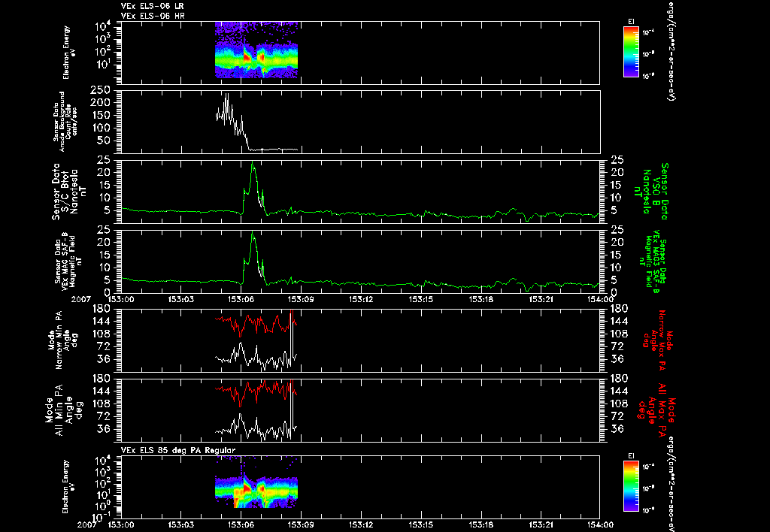Select the color bar beside the 85 deg PA spectrogram
This screenshot has height=532, width=770.
point(631,486)
